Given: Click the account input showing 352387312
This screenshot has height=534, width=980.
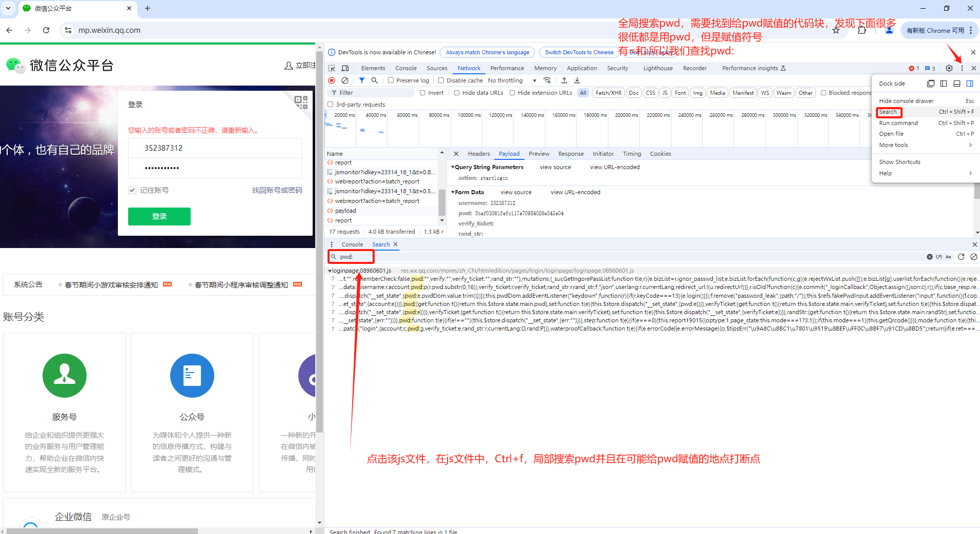Looking at the screenshot, I should pyautogui.click(x=215, y=148).
